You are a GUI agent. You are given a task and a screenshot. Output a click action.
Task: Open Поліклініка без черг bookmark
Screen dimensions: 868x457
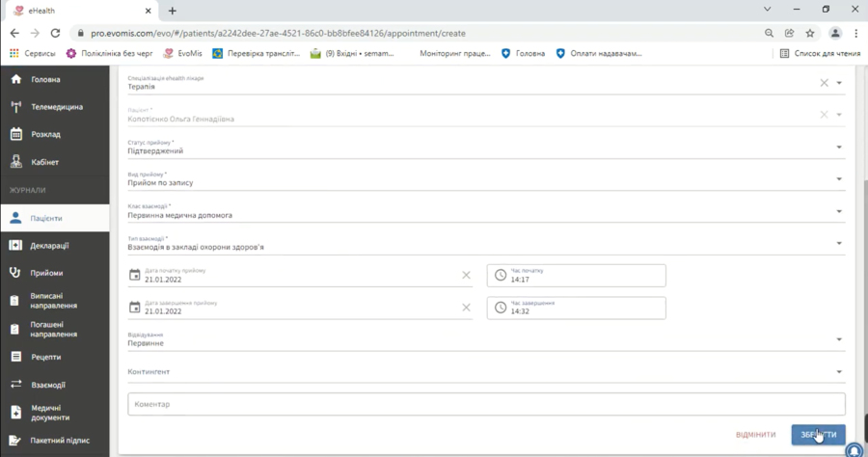tap(109, 54)
